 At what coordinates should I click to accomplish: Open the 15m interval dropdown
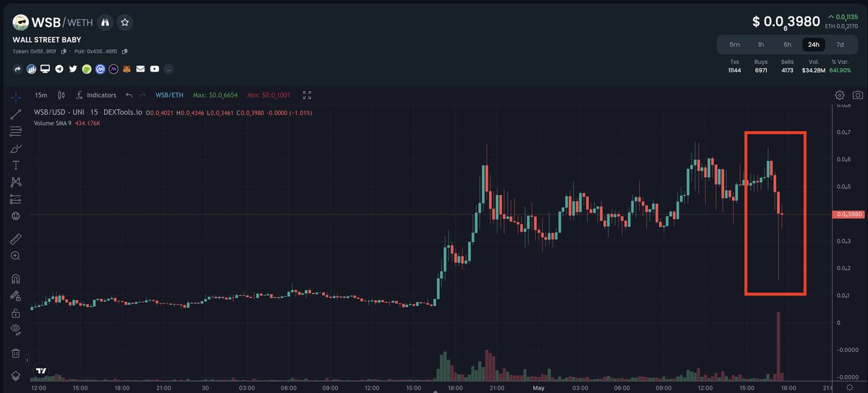coord(41,95)
